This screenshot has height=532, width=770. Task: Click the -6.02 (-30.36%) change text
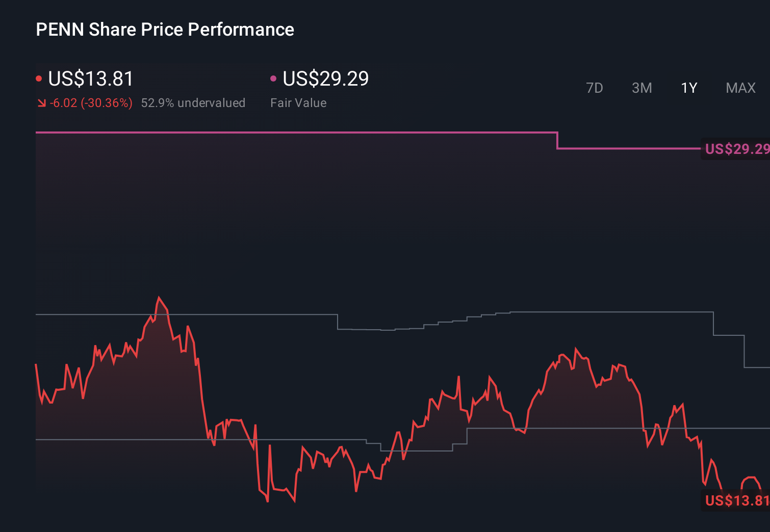coord(91,102)
